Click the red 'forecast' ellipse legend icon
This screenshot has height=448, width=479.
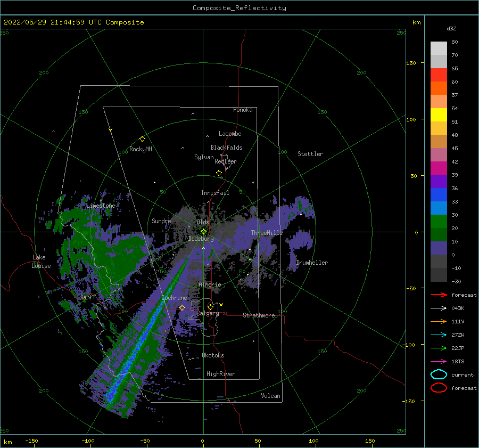pyautogui.click(x=439, y=388)
